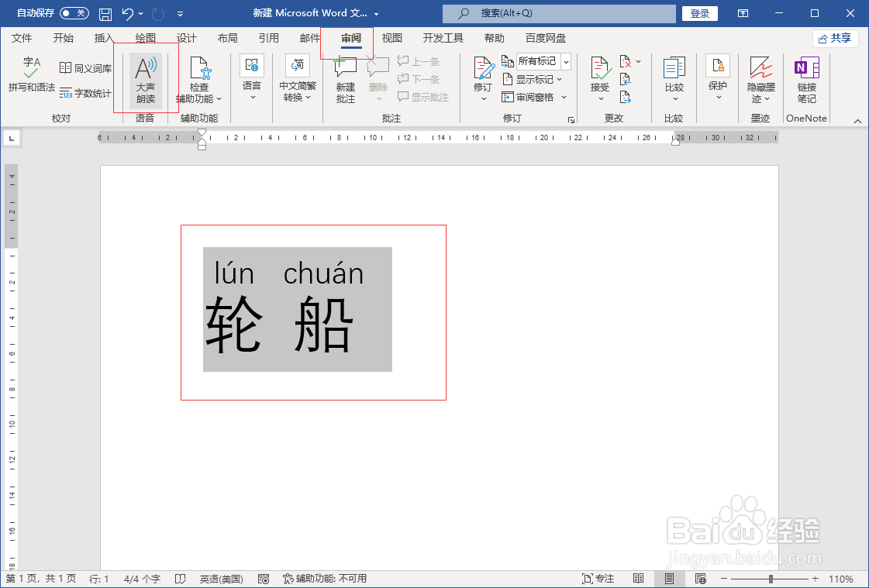The image size is (869, 588).
Task: Click the Ribbon Display Options button
Action: pos(743,13)
